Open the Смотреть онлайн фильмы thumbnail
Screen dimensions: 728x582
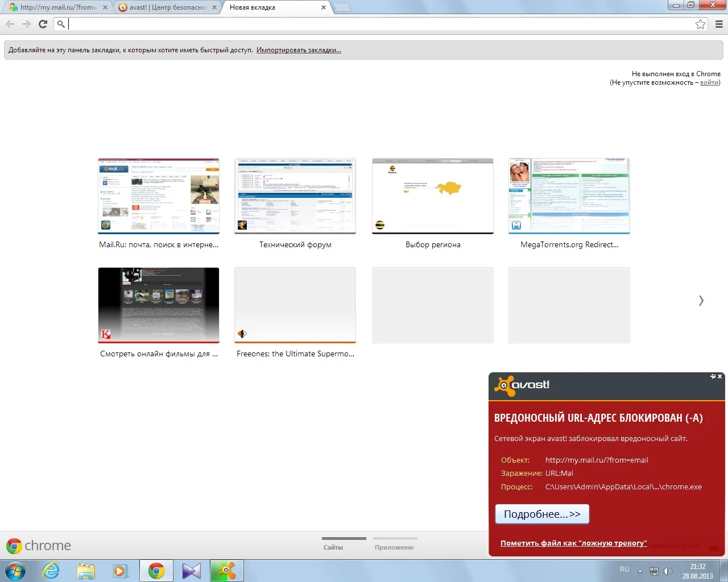click(159, 305)
